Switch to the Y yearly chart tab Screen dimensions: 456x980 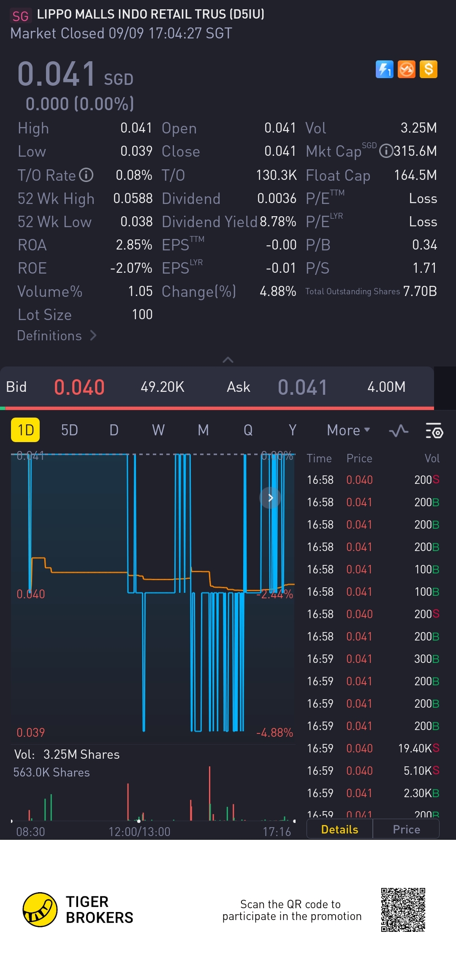[x=293, y=430]
